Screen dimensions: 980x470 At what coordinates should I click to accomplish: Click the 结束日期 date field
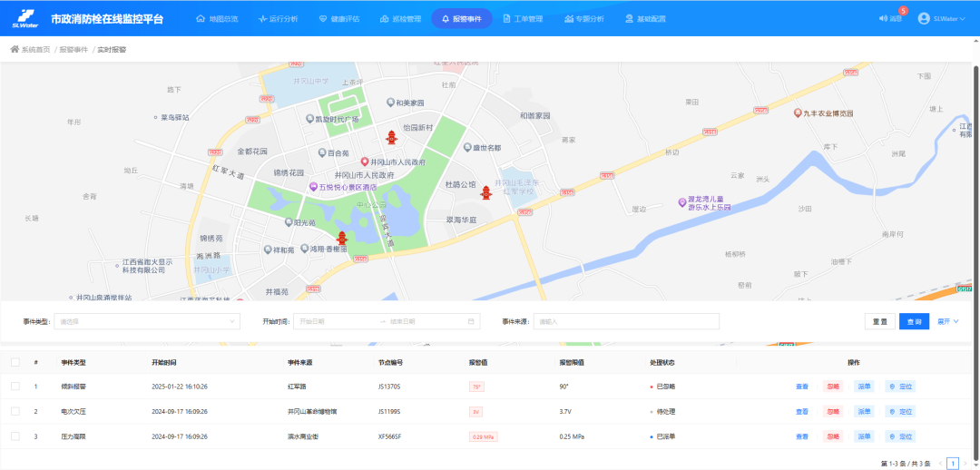point(425,321)
